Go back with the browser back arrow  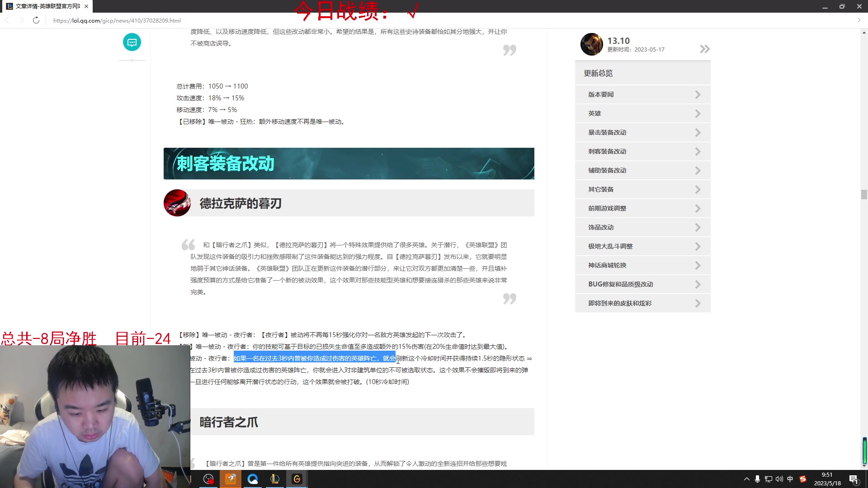pyautogui.click(x=7, y=20)
